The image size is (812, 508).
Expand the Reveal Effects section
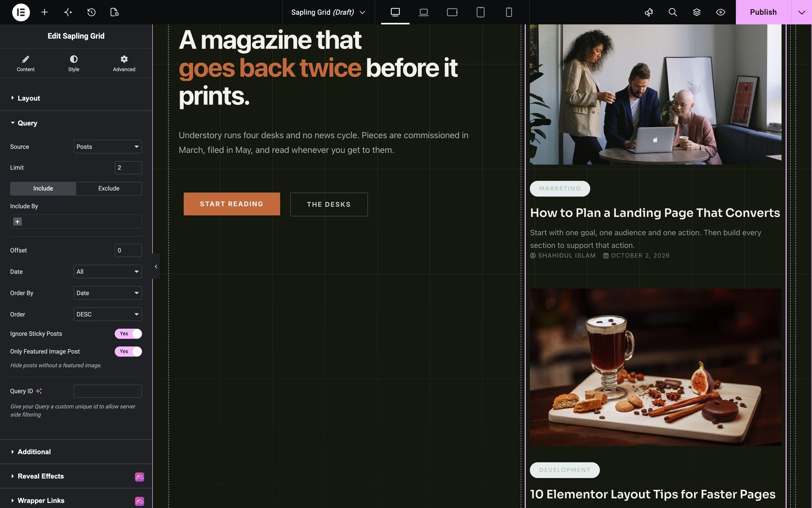click(76, 476)
